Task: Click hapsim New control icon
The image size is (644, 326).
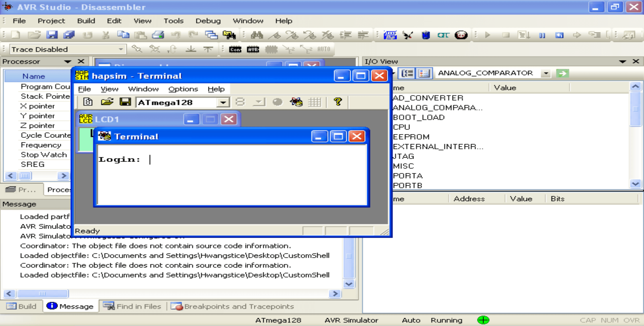Action: [x=88, y=102]
